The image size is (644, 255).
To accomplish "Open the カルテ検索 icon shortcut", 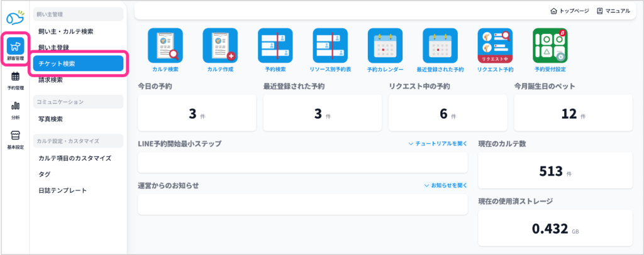I will (x=165, y=46).
